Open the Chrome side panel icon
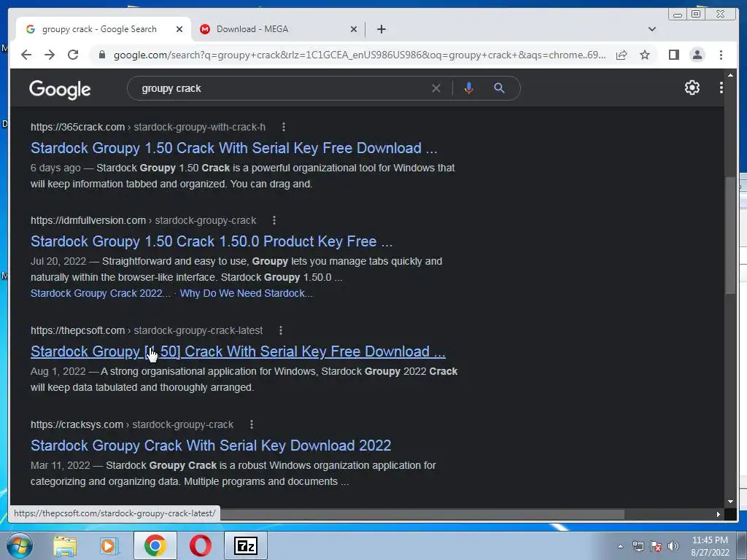 673,55
